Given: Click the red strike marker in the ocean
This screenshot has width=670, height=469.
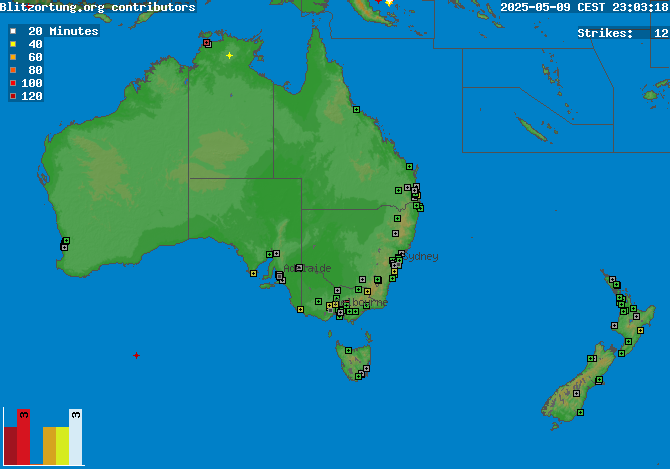Looking at the screenshot, I should (136, 355).
